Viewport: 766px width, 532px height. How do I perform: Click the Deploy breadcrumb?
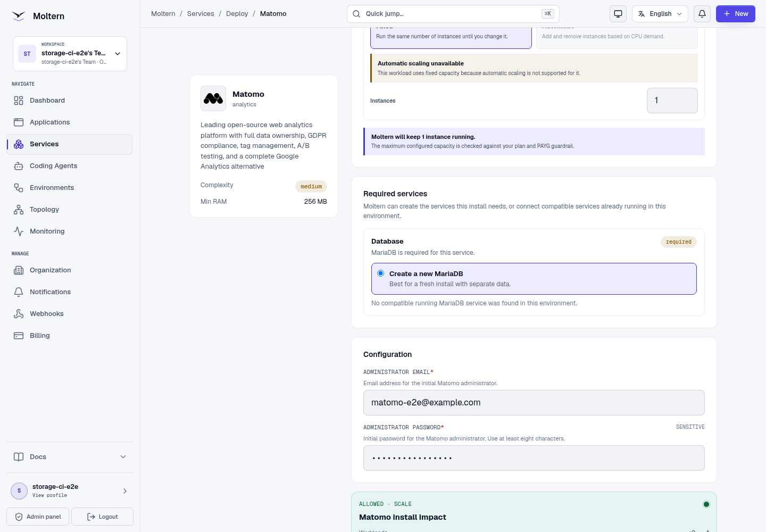click(x=237, y=14)
